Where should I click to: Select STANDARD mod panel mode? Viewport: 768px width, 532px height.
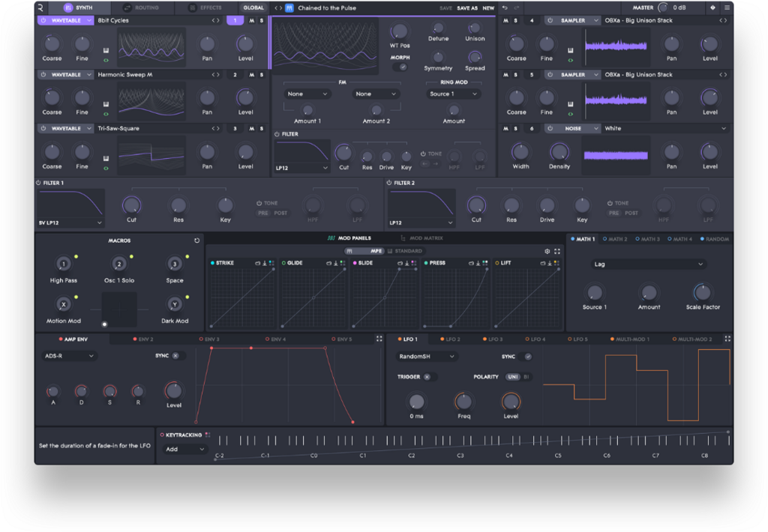(405, 251)
